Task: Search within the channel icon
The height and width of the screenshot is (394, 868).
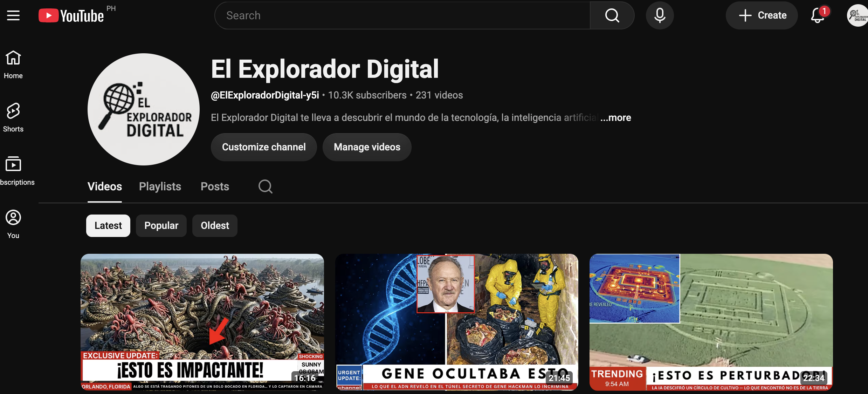Action: click(x=265, y=186)
